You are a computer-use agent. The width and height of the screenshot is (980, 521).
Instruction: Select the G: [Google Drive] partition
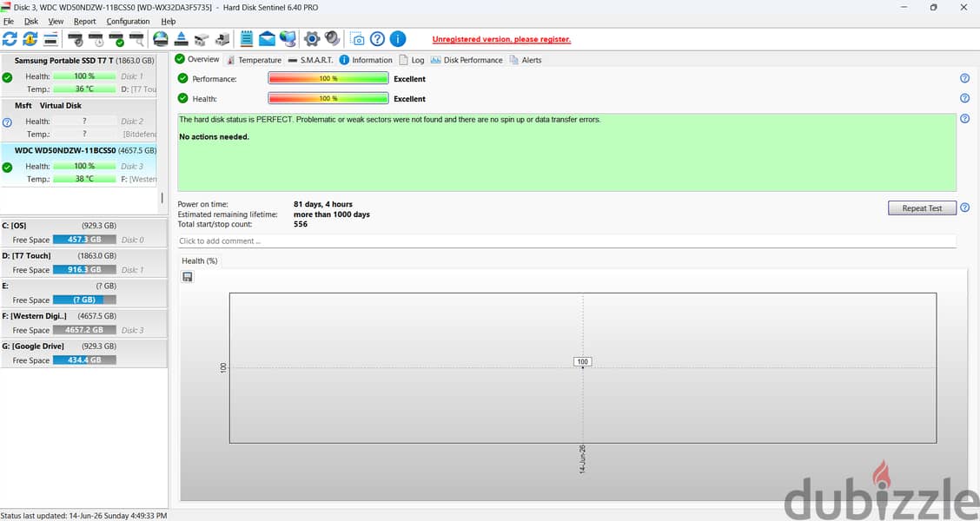(x=83, y=353)
